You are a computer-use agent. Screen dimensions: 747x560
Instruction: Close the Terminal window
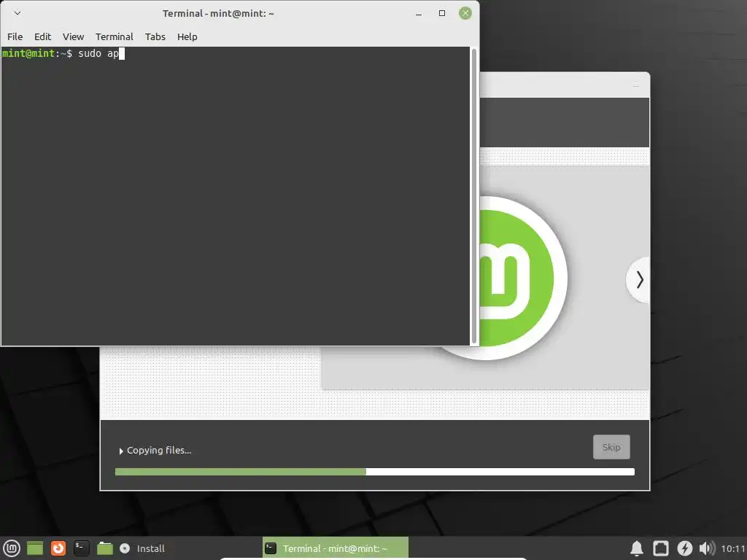465,13
